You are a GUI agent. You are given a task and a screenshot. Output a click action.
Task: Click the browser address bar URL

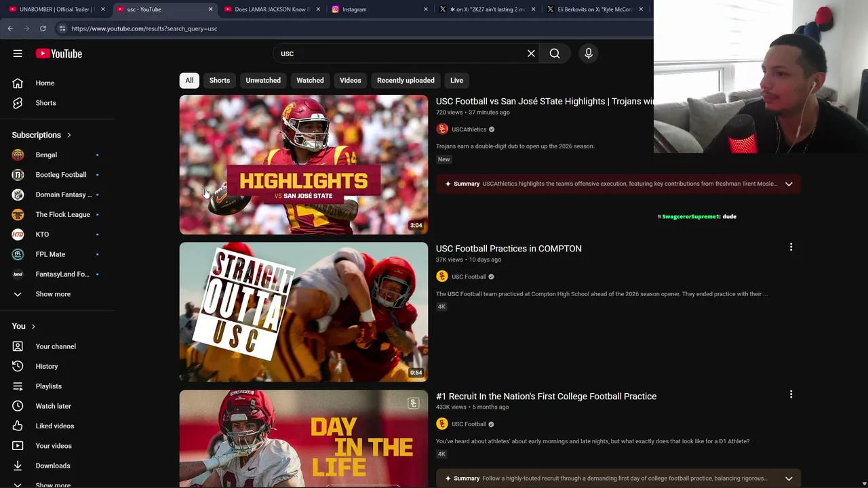(x=144, y=28)
